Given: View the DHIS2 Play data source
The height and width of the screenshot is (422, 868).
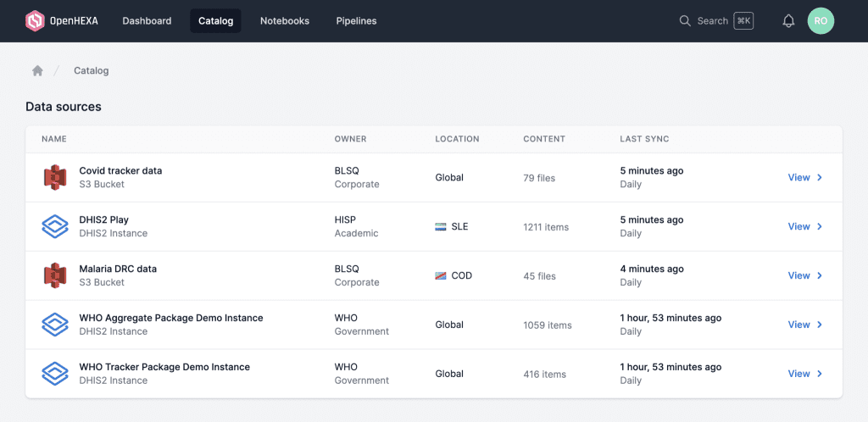Looking at the screenshot, I should [x=804, y=226].
